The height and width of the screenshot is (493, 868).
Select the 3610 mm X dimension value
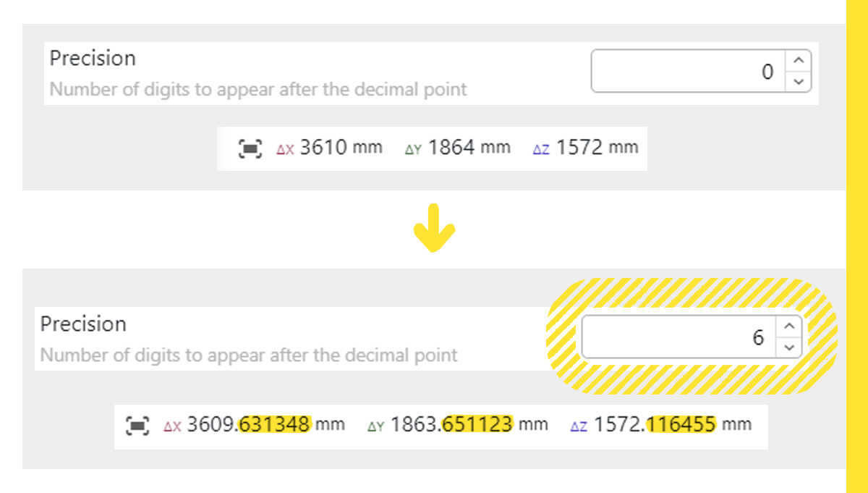pyautogui.click(x=341, y=148)
